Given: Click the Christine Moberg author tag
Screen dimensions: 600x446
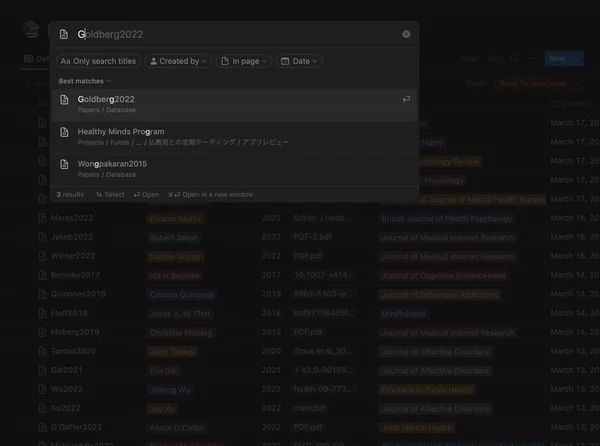Looking at the screenshot, I should coord(181,333).
